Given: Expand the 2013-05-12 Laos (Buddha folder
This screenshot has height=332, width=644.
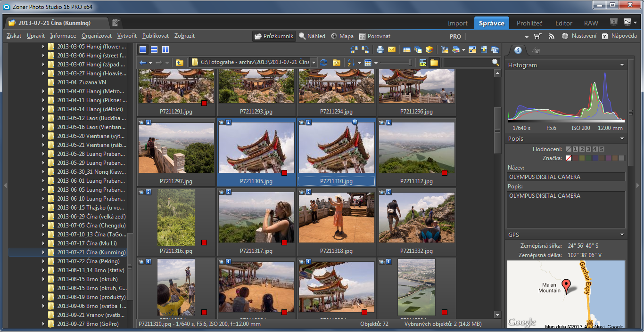Looking at the screenshot, I should tap(43, 118).
